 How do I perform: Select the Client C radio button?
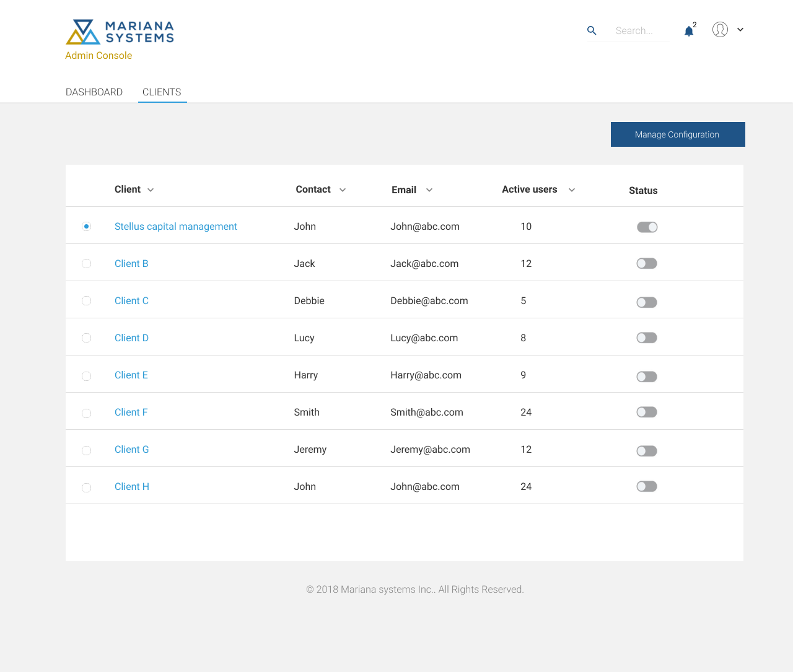(x=86, y=300)
